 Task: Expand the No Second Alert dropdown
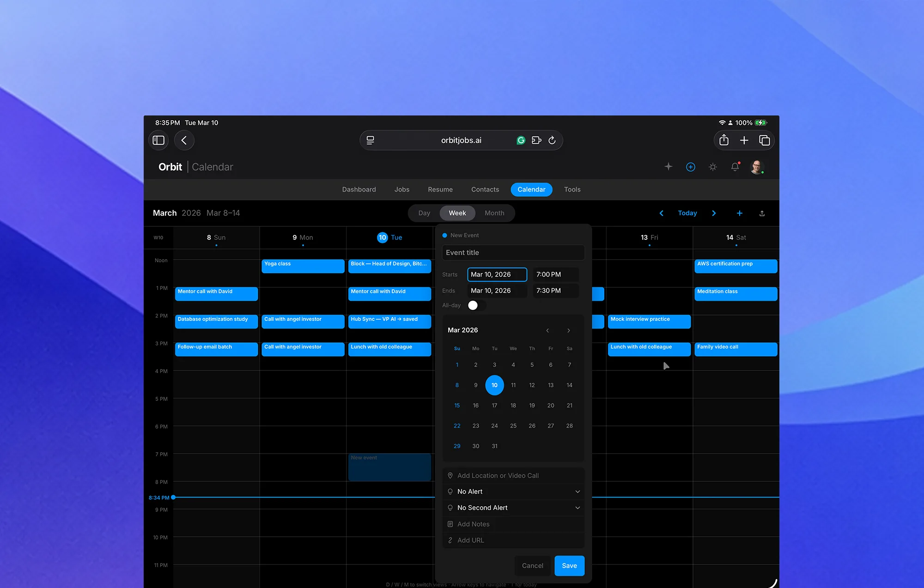(513, 508)
